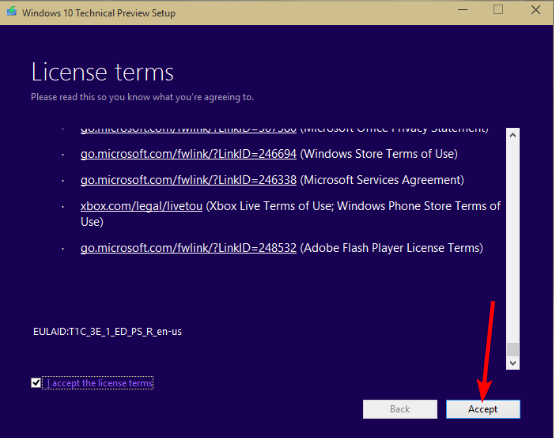Close the Windows 10 Technical Preview Setup window

tap(536, 10)
